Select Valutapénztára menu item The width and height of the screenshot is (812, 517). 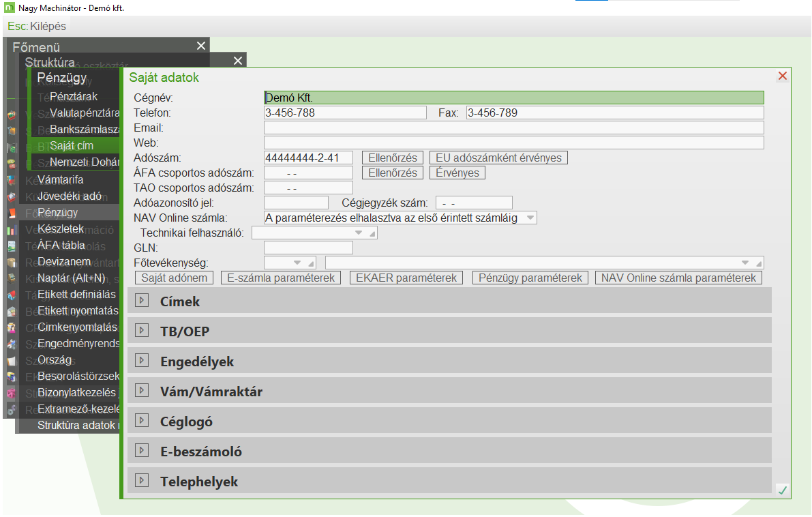click(x=85, y=113)
